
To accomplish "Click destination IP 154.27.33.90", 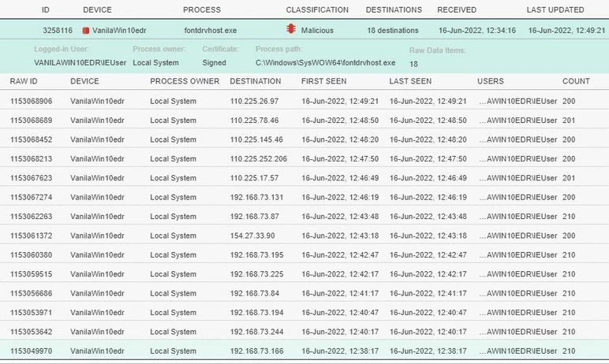I will click(x=252, y=236).
